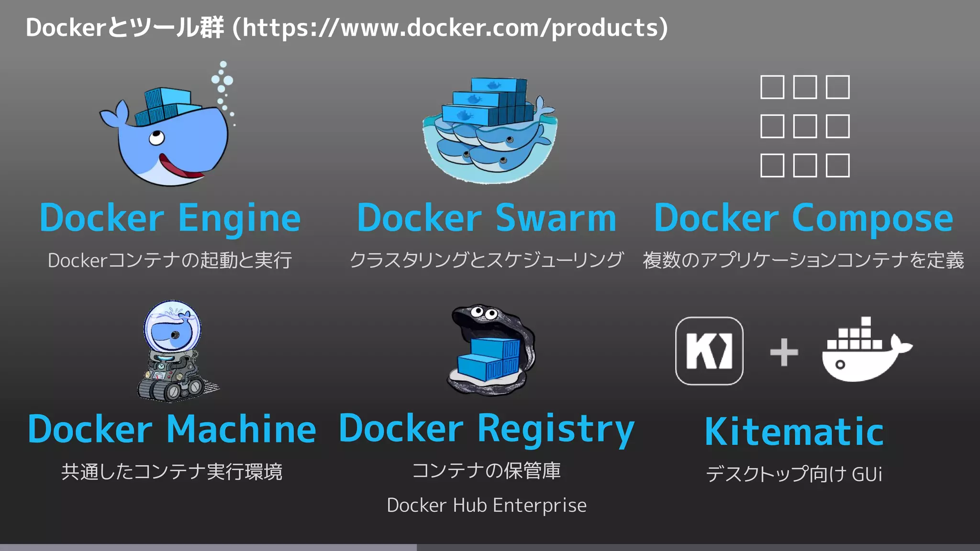The image size is (980, 551).
Task: Click the Docker Swarm whales illustration
Action: [x=490, y=130]
